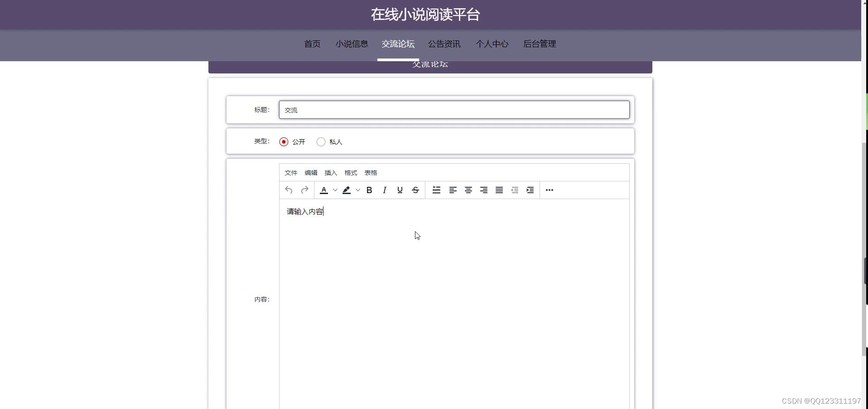
Task: Open the 表格 editor menu
Action: pos(371,173)
